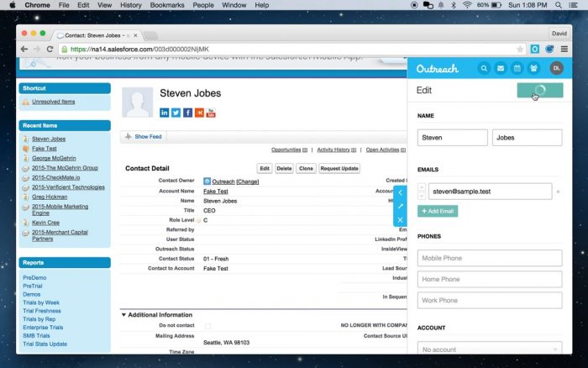Image resolution: width=588 pixels, height=368 pixels.
Task: Open the People menu
Action: (x=203, y=5)
